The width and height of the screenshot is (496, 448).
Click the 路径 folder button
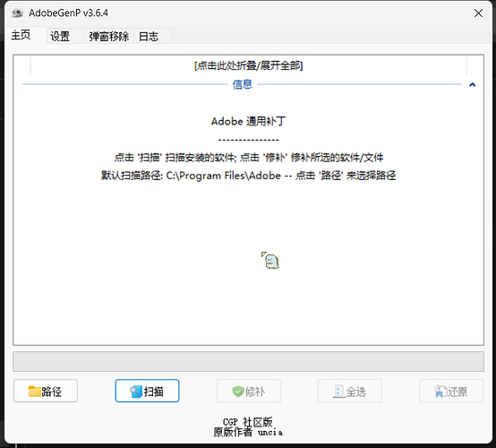point(46,392)
